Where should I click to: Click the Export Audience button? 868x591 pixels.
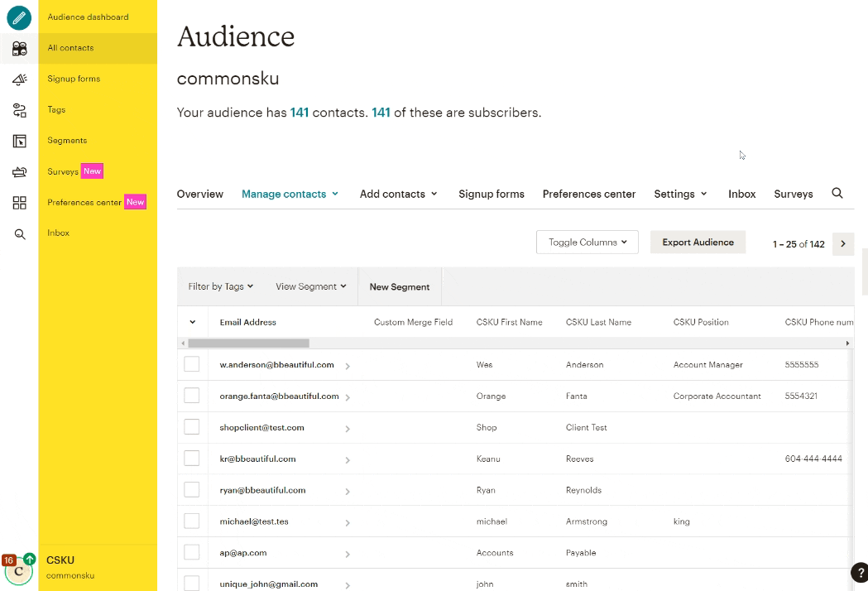698,242
